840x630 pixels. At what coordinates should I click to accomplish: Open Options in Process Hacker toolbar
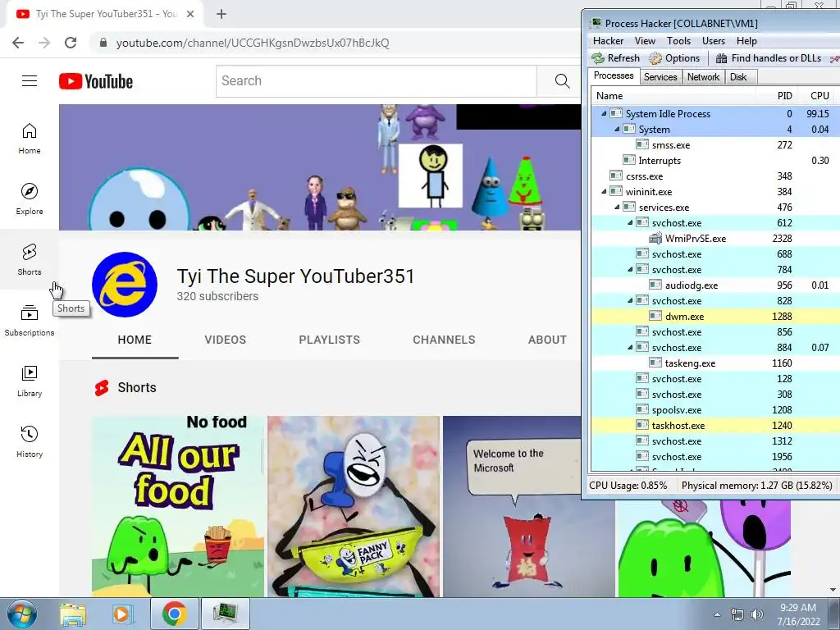674,58
